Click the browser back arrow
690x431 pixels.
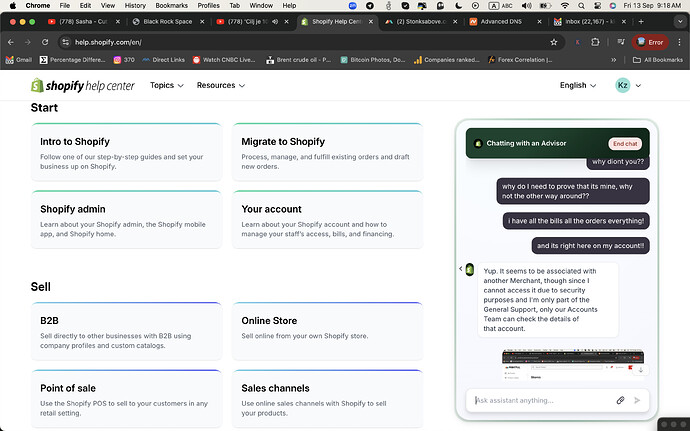click(11, 42)
